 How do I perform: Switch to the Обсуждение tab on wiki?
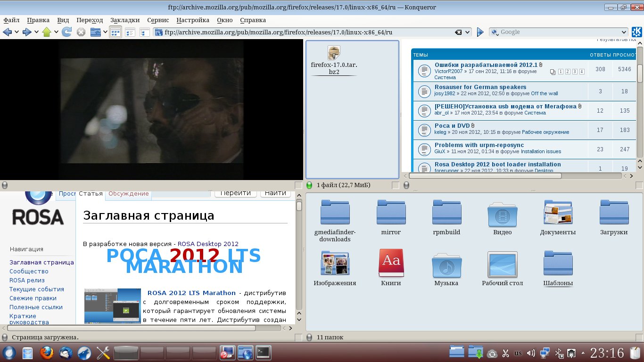pyautogui.click(x=128, y=193)
